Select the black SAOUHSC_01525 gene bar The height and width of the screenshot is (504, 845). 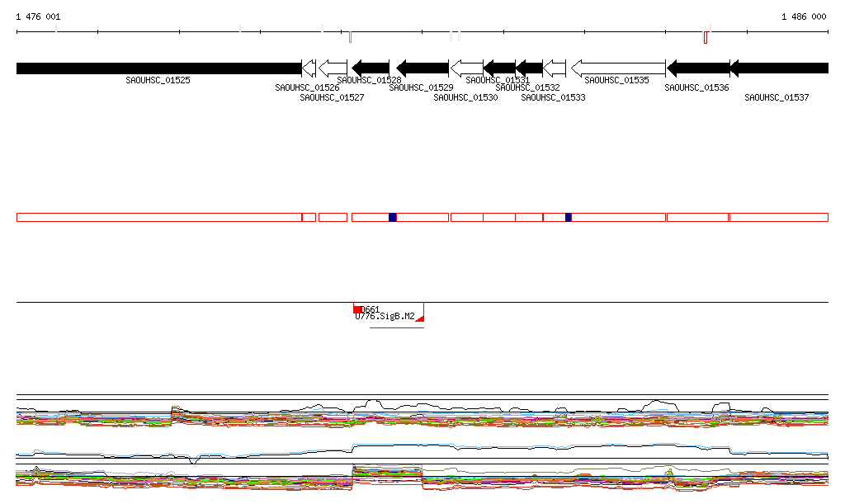(x=159, y=68)
